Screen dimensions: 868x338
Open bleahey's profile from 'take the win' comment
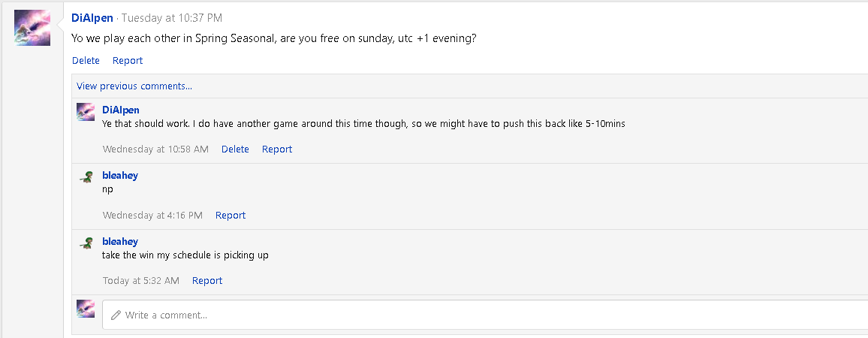click(x=120, y=241)
